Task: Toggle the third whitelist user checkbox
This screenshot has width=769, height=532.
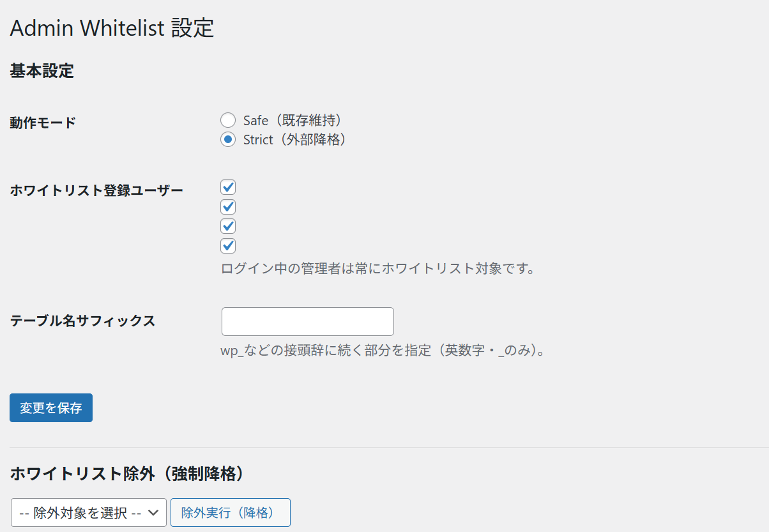Action: 228,226
